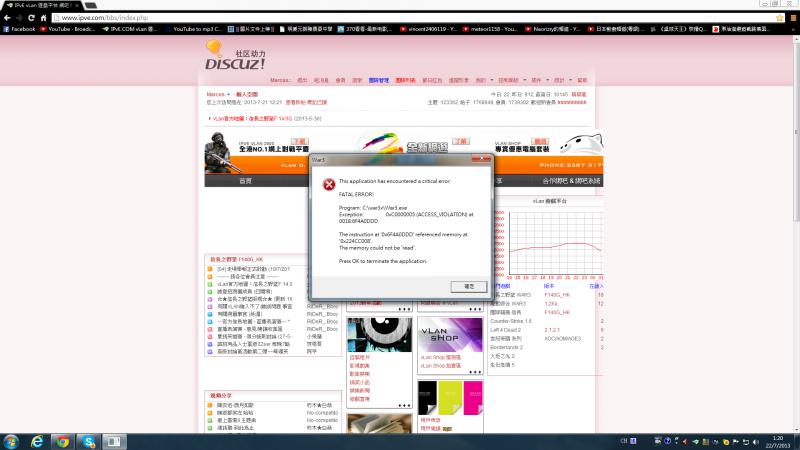
Task: Open the last tab of the dark navigation bar
Action: tap(571, 181)
